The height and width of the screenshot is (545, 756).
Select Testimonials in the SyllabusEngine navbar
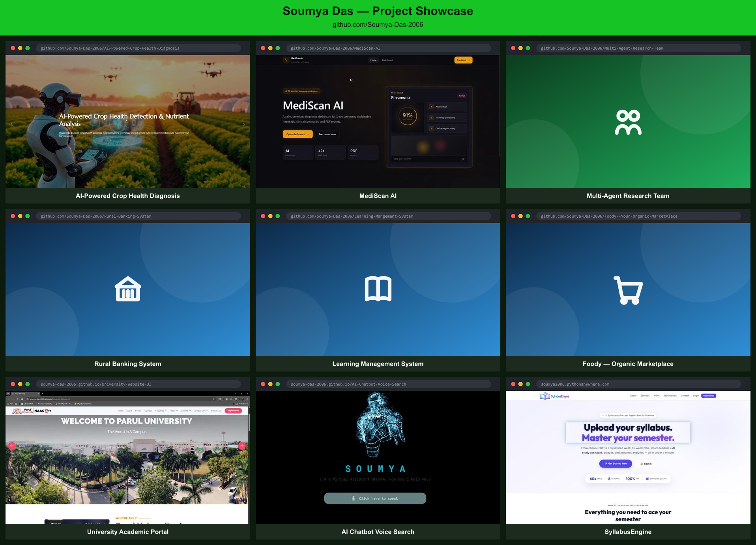(x=670, y=396)
